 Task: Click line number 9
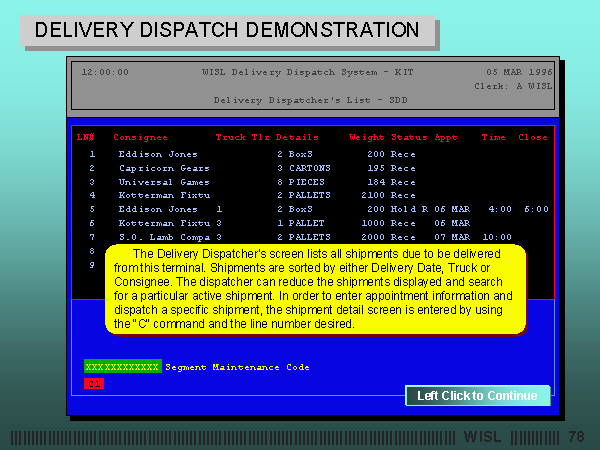pyautogui.click(x=92, y=265)
